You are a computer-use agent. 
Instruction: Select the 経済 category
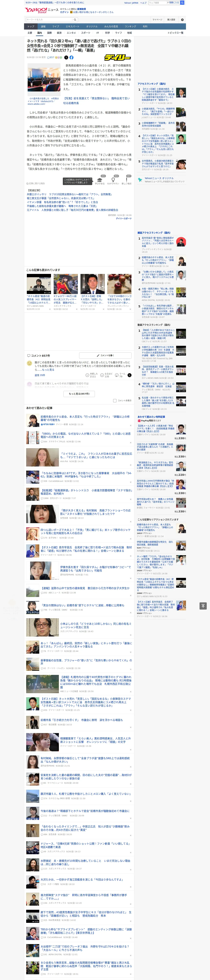coord(59,33)
